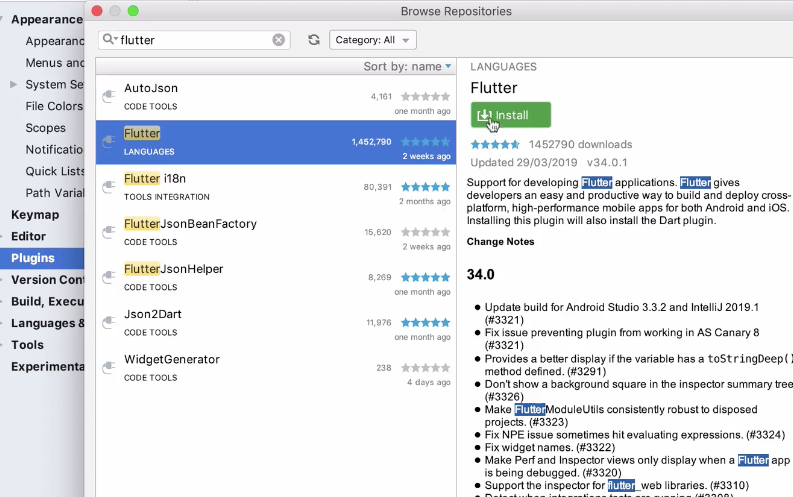Image resolution: width=793 pixels, height=497 pixels.
Task: Install the Flutter plugin
Action: [510, 115]
